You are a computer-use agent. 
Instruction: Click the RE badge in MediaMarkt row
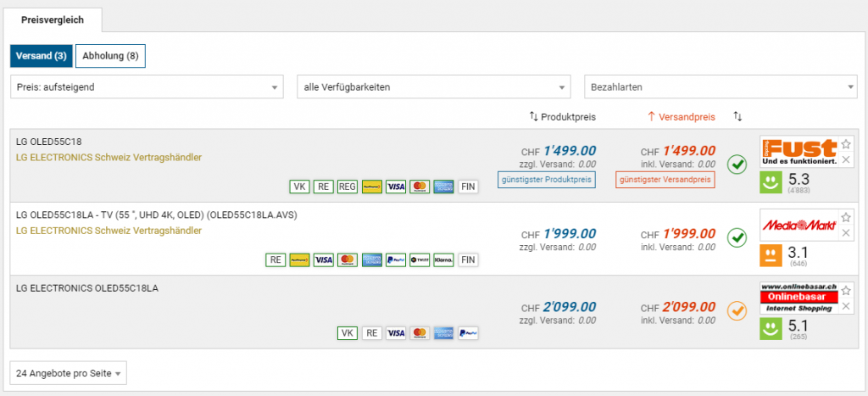[275, 259]
